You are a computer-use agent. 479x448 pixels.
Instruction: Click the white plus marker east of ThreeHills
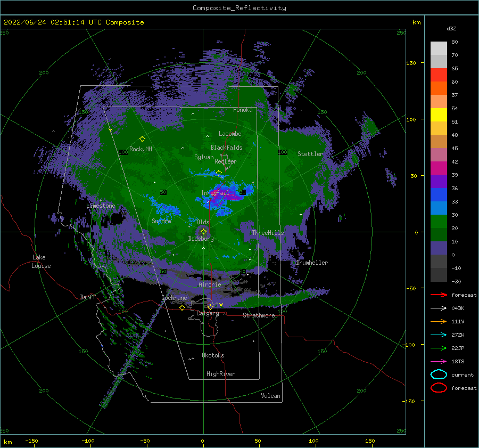click(x=301, y=214)
